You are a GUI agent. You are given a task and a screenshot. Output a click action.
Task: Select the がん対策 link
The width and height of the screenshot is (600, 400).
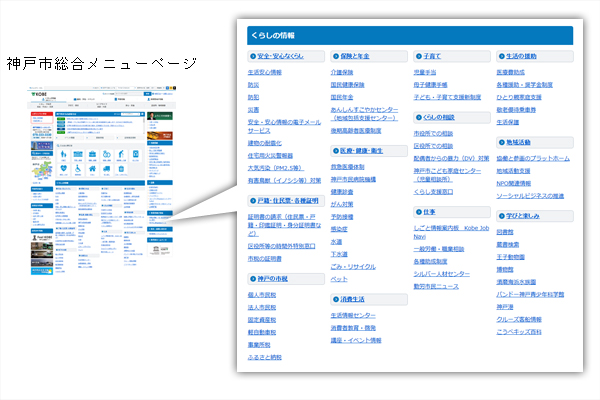(342, 204)
